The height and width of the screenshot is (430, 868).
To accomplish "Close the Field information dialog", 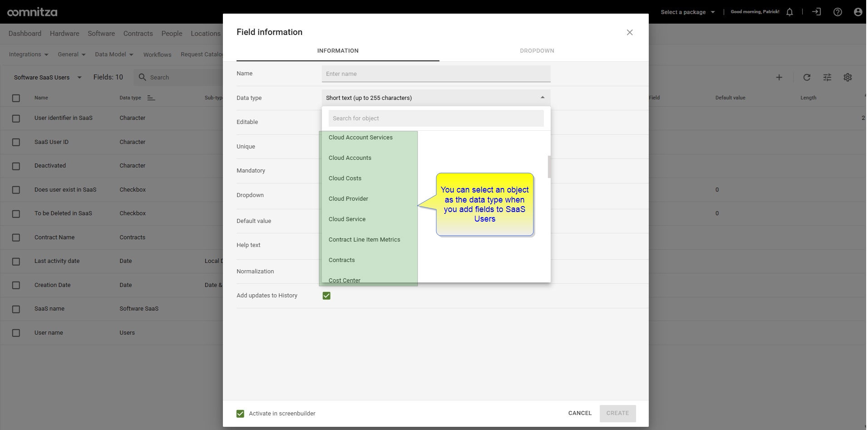I will click(630, 32).
